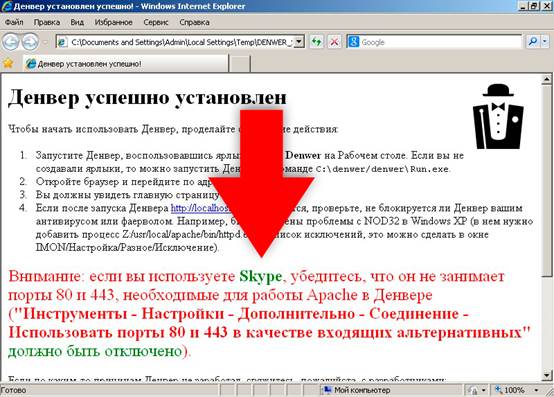Open the Справка menu
Screen dimensions: 554x397
click(194, 22)
